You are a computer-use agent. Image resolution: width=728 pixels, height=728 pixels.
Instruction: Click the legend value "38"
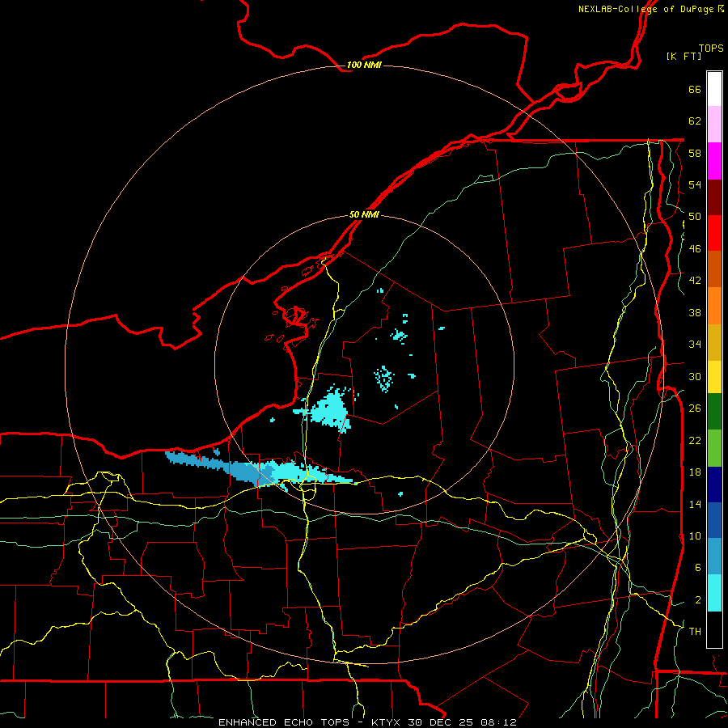click(x=695, y=312)
